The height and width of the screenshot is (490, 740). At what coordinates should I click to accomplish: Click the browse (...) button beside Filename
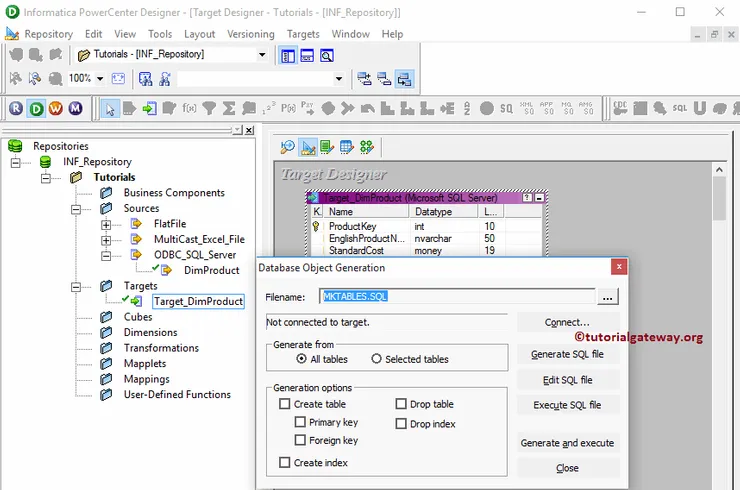click(x=608, y=297)
